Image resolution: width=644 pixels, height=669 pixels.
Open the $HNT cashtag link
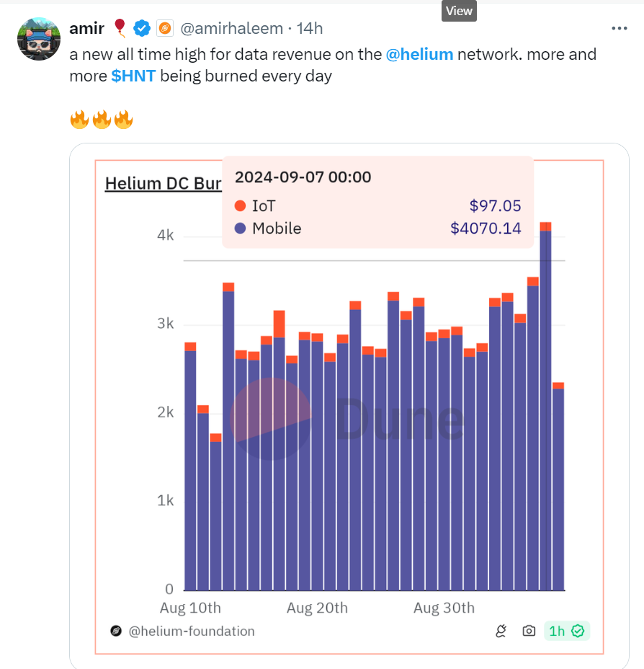pyautogui.click(x=133, y=76)
